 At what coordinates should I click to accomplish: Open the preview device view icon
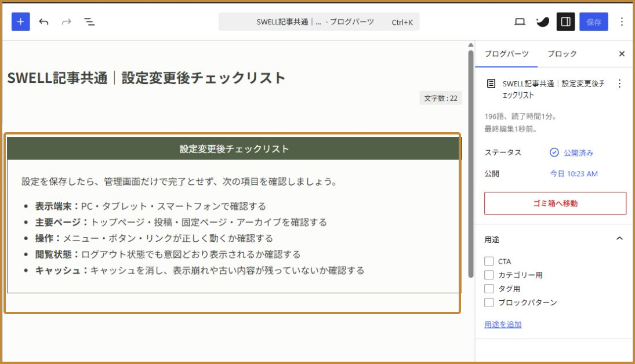coord(520,22)
